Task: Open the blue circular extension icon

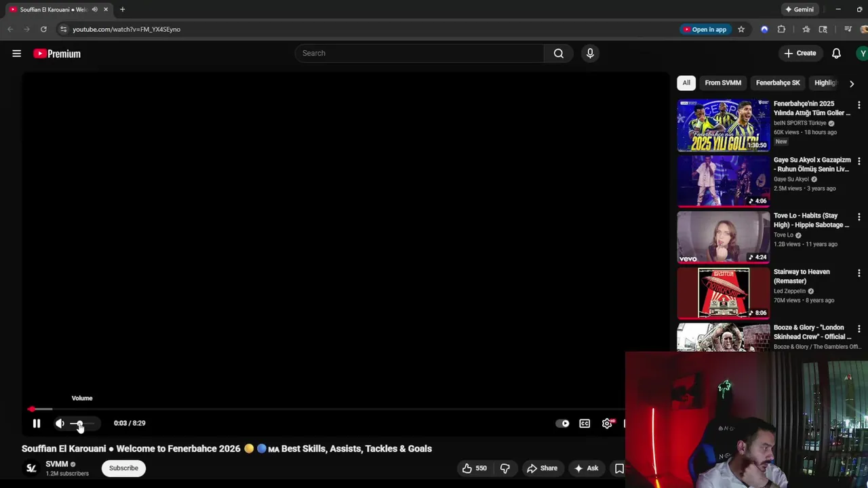Action: pos(764,29)
